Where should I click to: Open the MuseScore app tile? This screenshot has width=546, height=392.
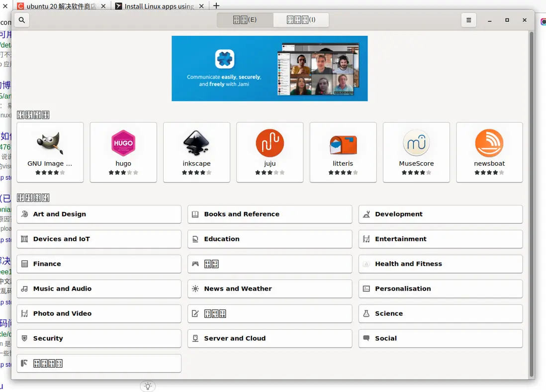point(417,152)
